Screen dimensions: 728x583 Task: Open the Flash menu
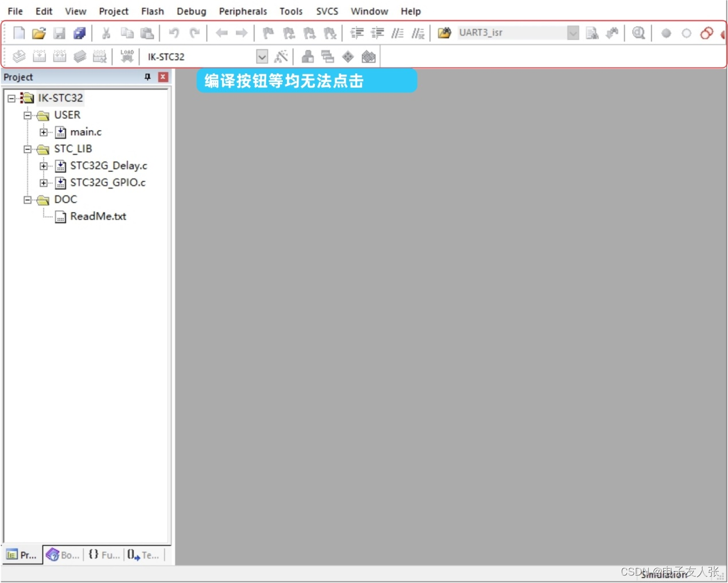point(153,11)
